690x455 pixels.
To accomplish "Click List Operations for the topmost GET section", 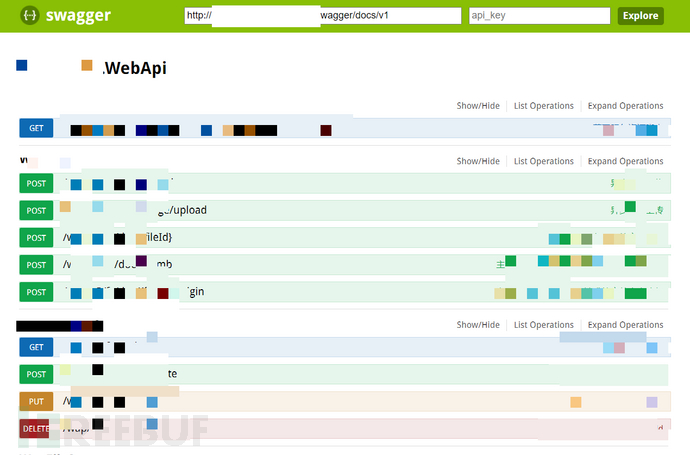I will click(544, 106).
